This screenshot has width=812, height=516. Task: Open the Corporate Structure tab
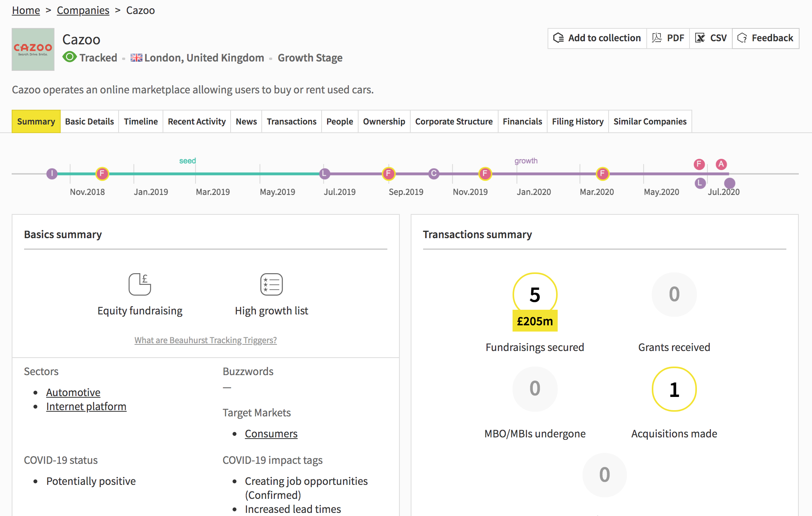[454, 121]
